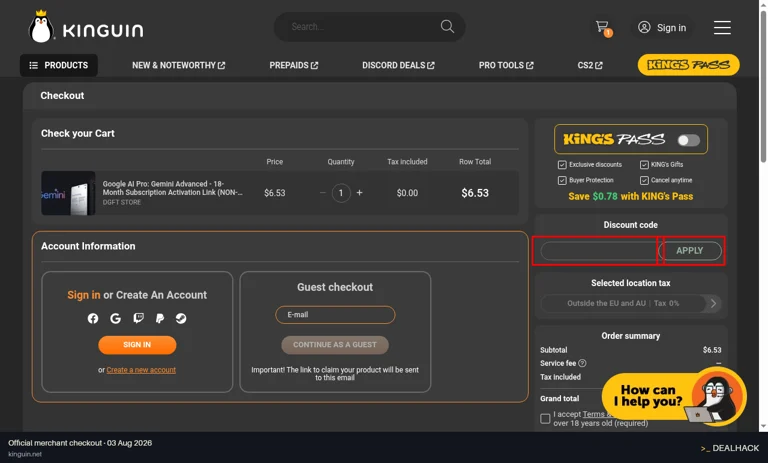
Task: Sign in with Facebook icon
Action: point(93,318)
